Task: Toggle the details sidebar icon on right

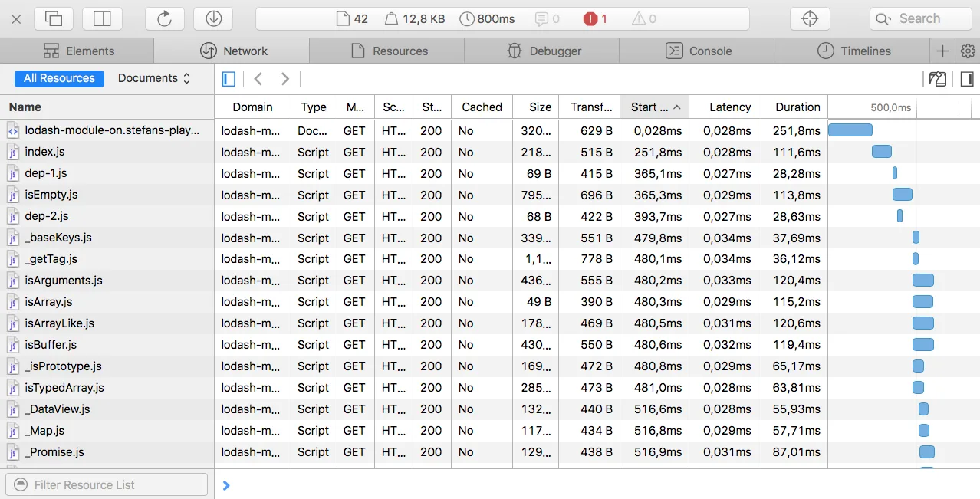Action: coord(967,78)
